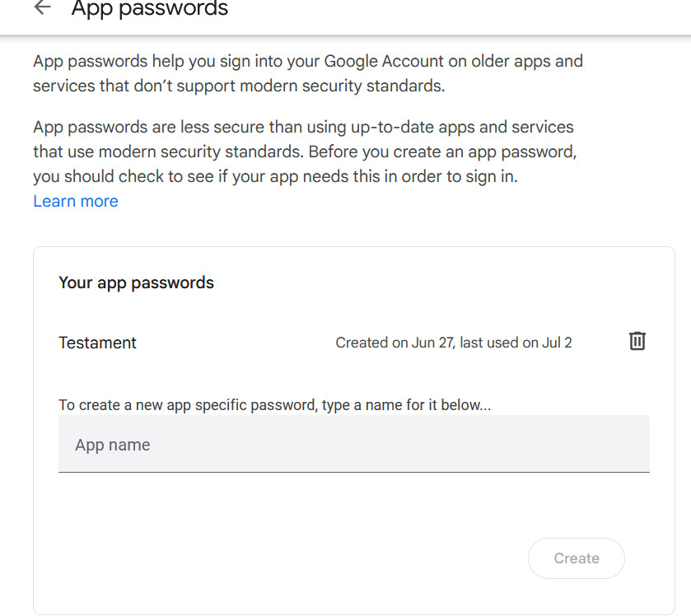Open the Learn more help article
Image resolution: width=691 pixels, height=616 pixels.
[75, 200]
